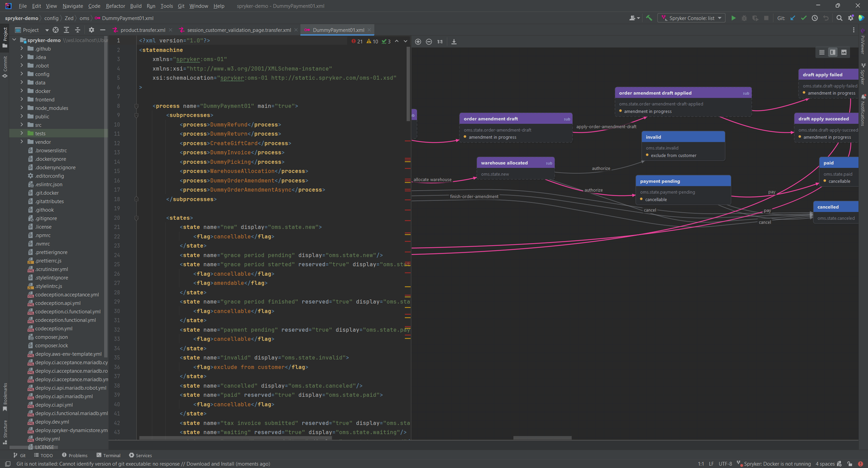Expand the tests folder
Screen dimensions: 868x468
coord(22,134)
